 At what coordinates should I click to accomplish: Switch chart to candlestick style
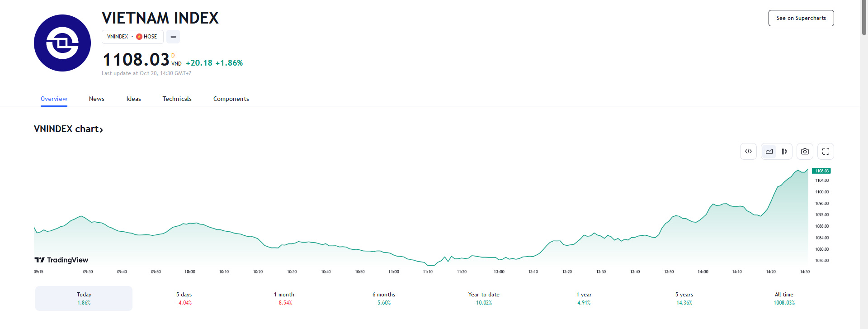[784, 152]
